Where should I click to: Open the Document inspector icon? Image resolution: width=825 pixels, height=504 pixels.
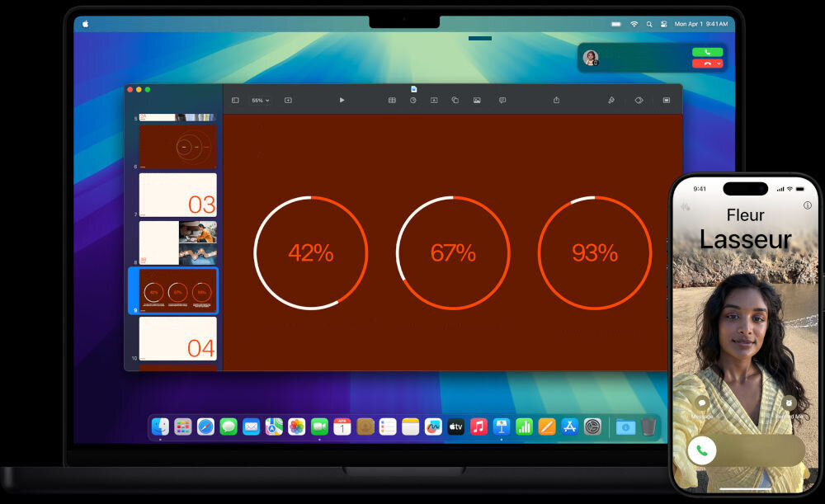(667, 100)
